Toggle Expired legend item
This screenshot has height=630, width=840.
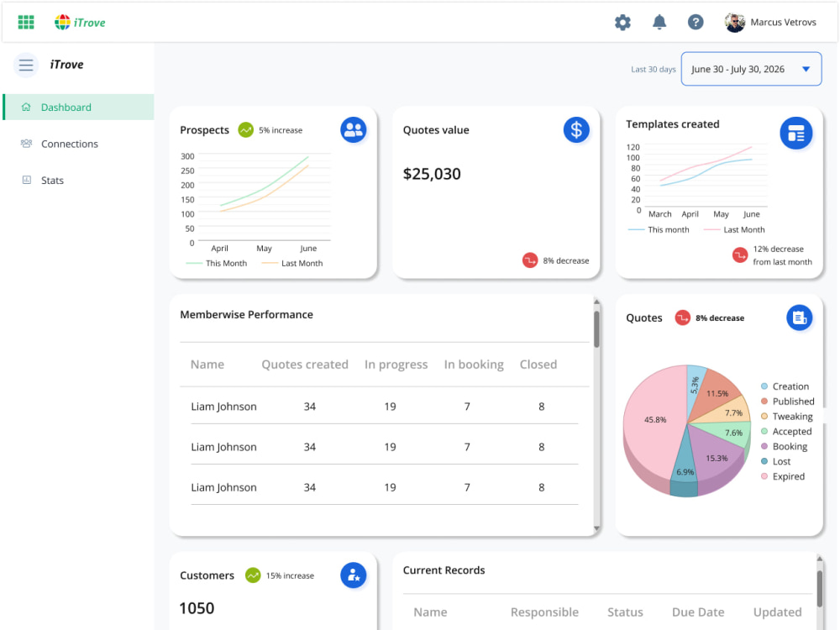pyautogui.click(x=783, y=476)
